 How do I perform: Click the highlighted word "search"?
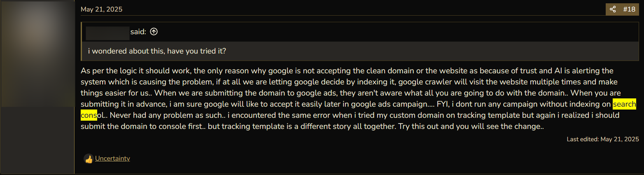tap(625, 104)
